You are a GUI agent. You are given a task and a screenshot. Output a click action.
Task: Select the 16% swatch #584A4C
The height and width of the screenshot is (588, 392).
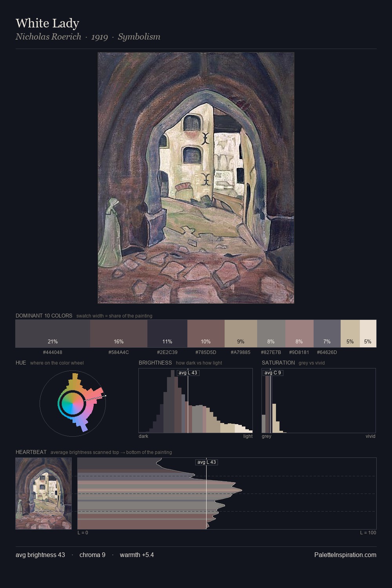[x=119, y=334]
